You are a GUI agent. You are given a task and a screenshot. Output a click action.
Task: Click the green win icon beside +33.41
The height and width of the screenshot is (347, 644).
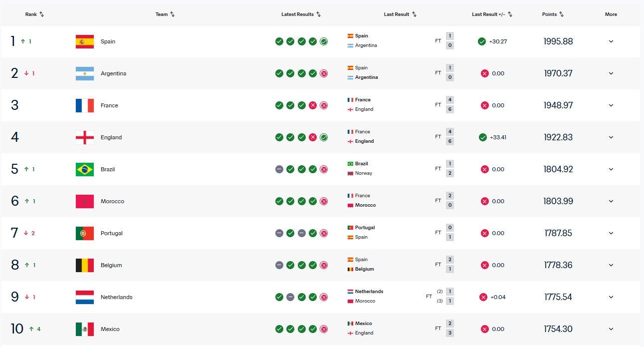coord(482,137)
